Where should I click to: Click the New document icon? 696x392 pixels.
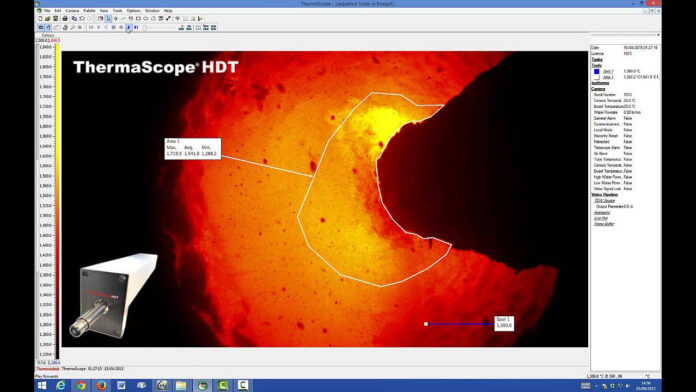pyautogui.click(x=40, y=19)
